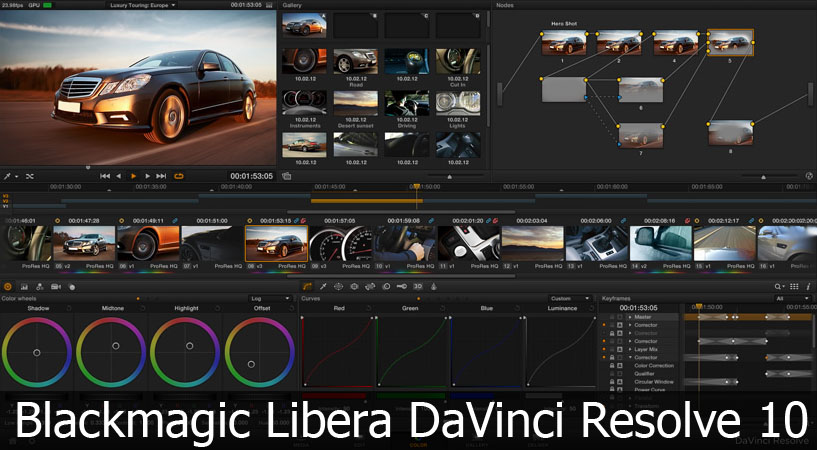Adjust the node graph zoom slider
This screenshot has width=817, height=450.
pos(763,177)
